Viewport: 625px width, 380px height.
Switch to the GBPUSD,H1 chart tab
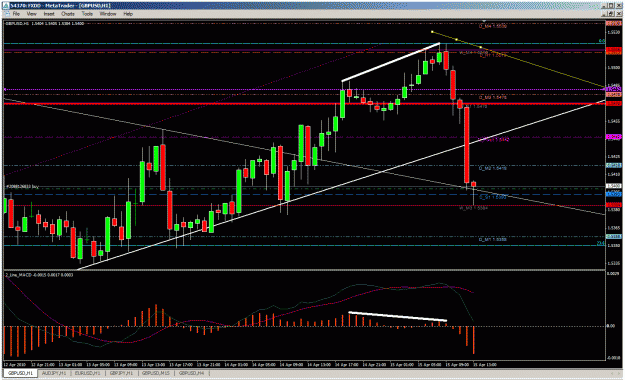click(x=21, y=373)
